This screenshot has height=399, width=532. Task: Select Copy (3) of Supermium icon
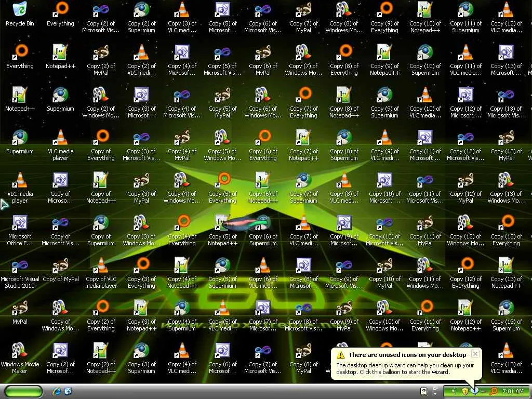tap(141, 358)
